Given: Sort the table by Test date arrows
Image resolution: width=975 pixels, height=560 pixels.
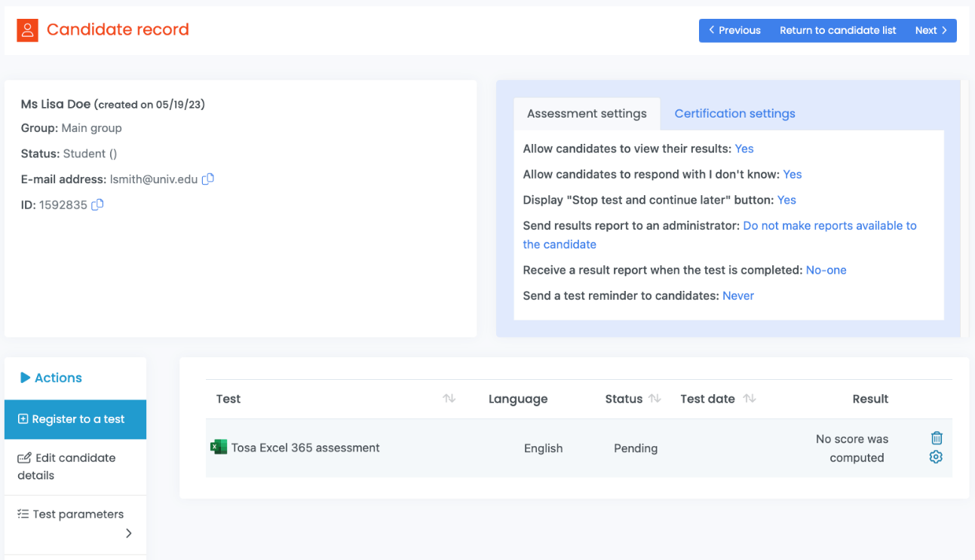Looking at the screenshot, I should tap(750, 399).
